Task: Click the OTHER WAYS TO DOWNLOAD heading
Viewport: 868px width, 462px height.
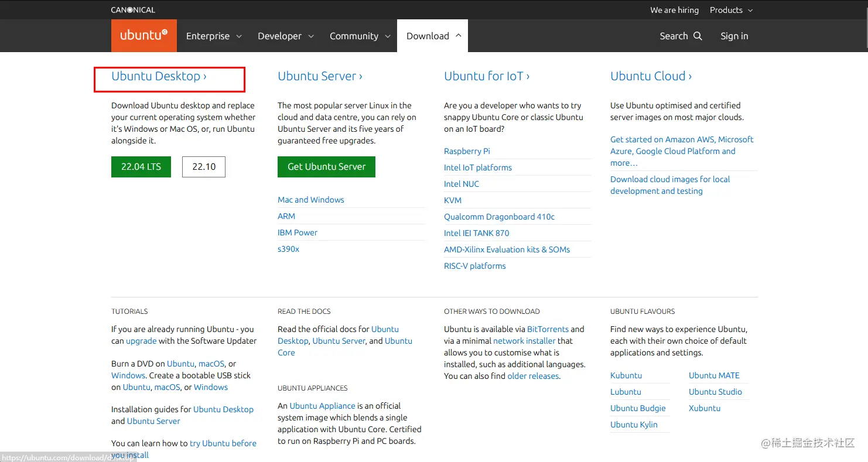Action: (492, 312)
